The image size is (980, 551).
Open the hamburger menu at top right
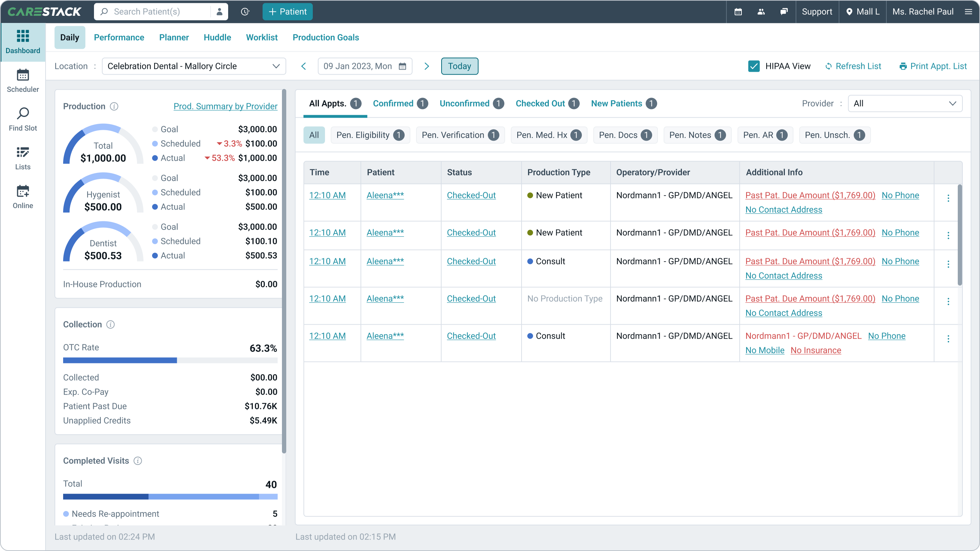[x=969, y=12]
